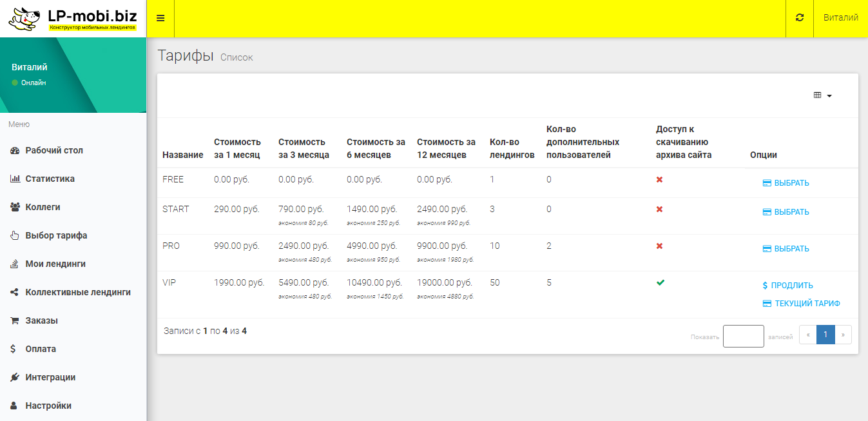
Task: Click Продлить for VIP tariff
Action: [x=787, y=286]
